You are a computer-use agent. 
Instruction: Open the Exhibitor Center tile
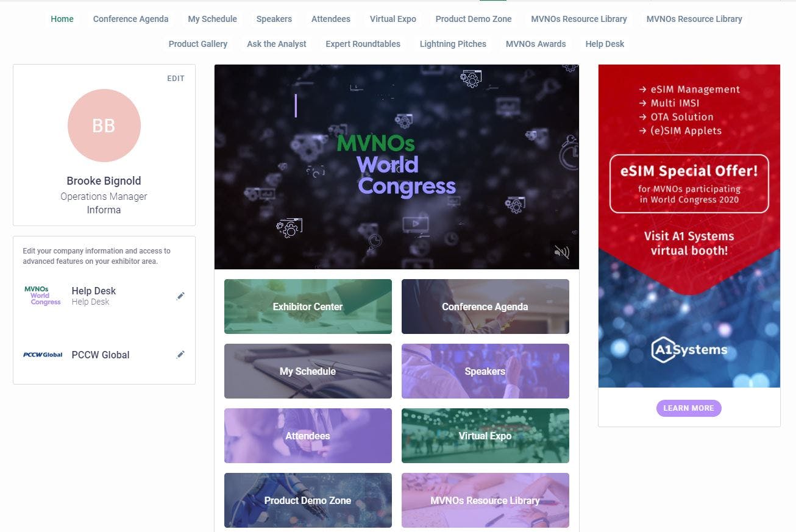[308, 307]
